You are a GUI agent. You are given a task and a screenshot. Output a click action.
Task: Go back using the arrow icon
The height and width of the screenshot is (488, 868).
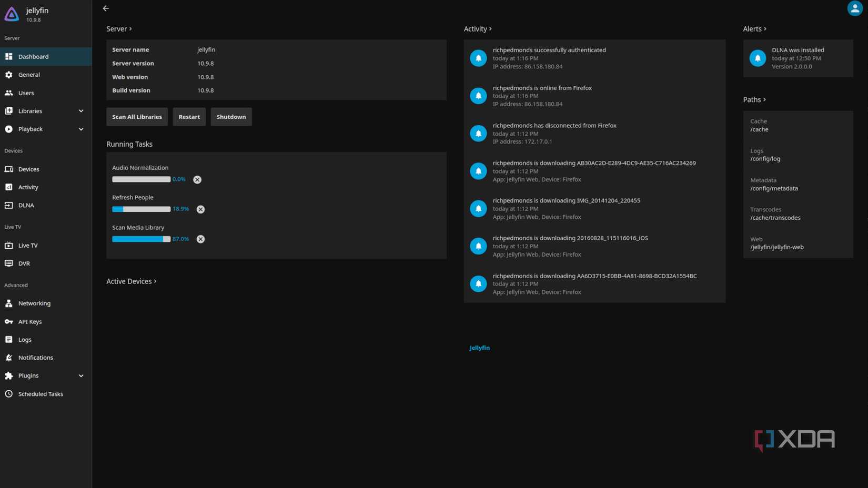106,8
